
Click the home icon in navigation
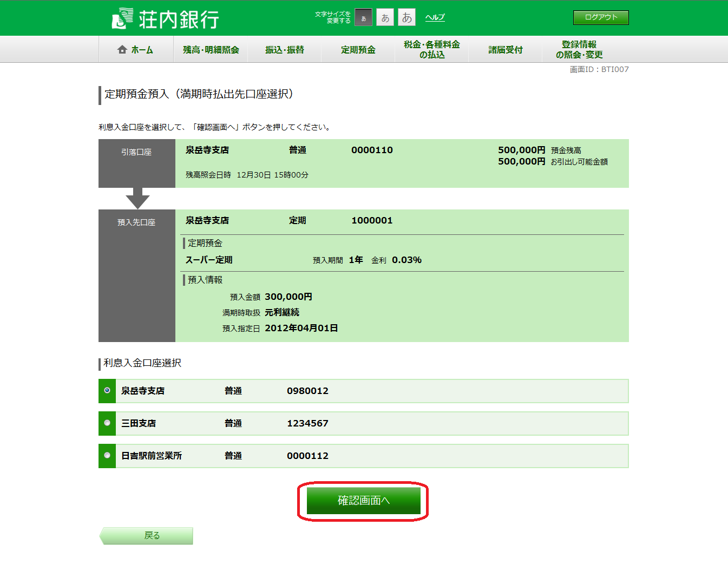pyautogui.click(x=122, y=50)
